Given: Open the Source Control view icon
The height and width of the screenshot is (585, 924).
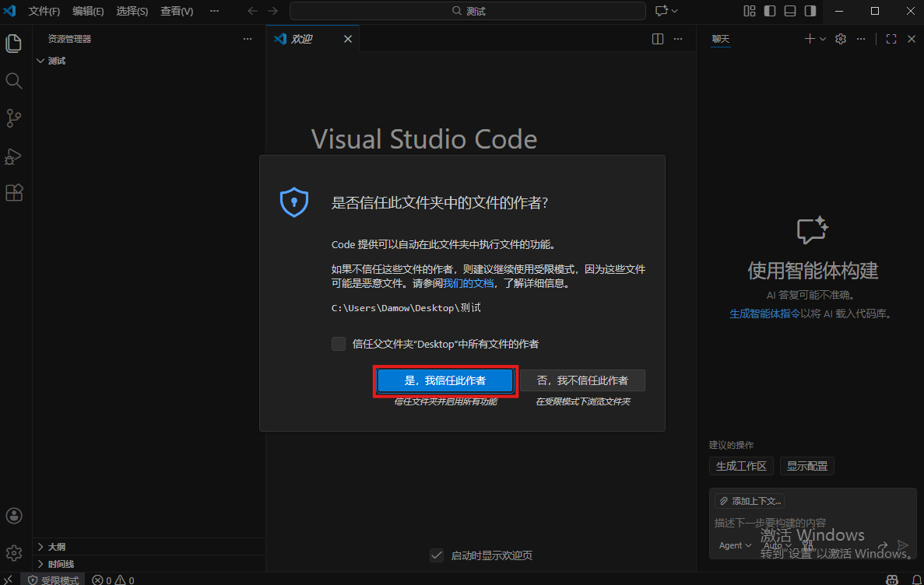Looking at the screenshot, I should pyautogui.click(x=14, y=118).
